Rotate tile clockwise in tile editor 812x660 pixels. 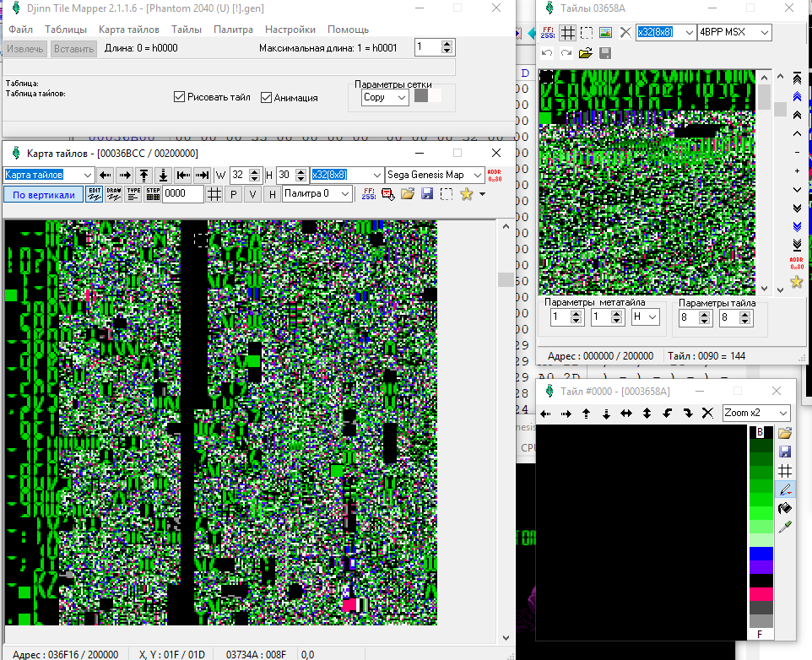[688, 413]
